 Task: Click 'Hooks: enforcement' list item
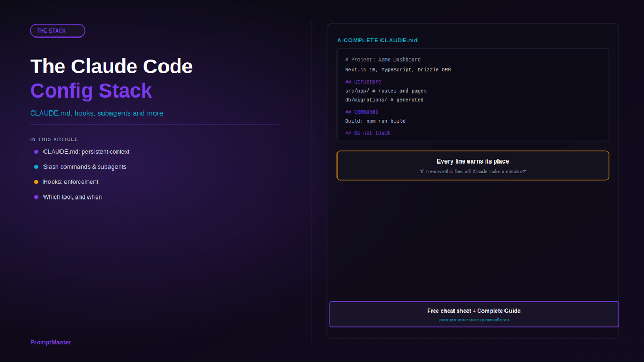pyautogui.click(x=71, y=182)
